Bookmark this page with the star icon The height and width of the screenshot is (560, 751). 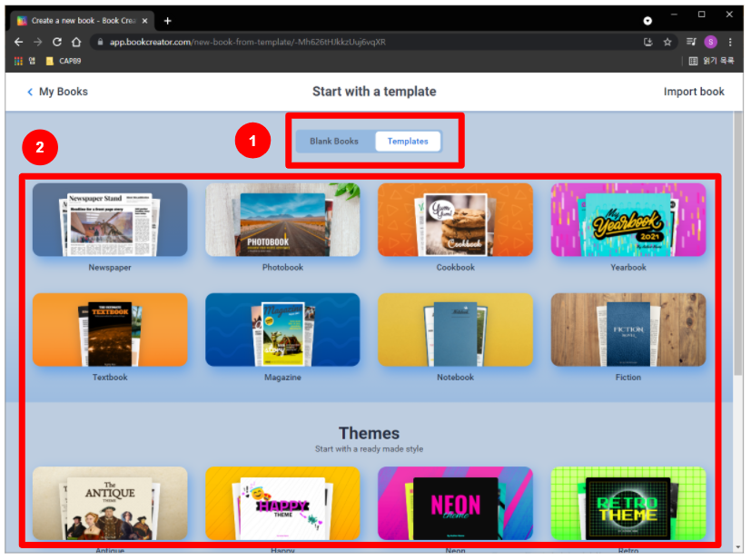pyautogui.click(x=667, y=42)
